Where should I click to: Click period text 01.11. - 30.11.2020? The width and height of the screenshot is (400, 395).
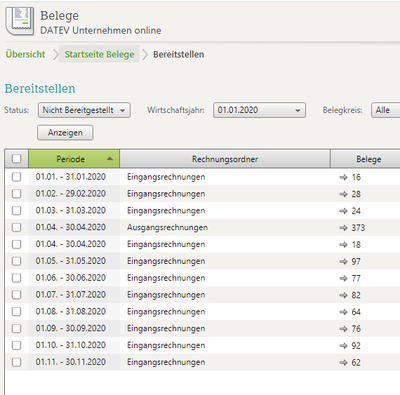tap(71, 362)
